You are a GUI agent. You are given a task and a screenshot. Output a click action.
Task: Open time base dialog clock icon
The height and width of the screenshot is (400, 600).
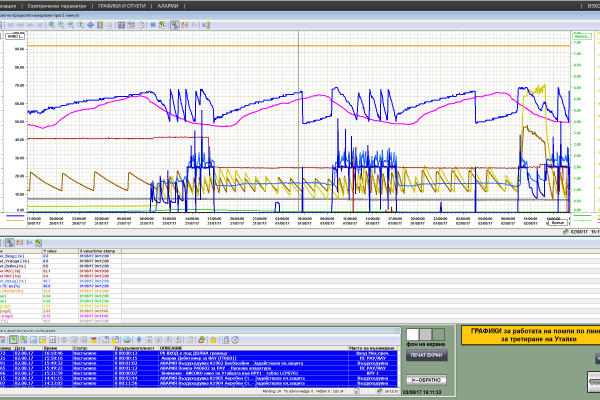235,340
